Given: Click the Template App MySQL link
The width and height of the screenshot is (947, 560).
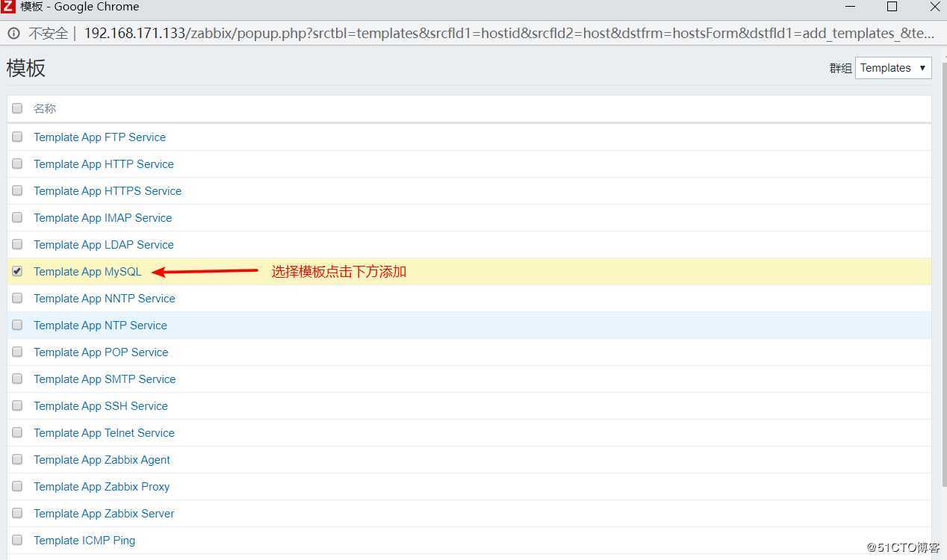Looking at the screenshot, I should 87,272.
